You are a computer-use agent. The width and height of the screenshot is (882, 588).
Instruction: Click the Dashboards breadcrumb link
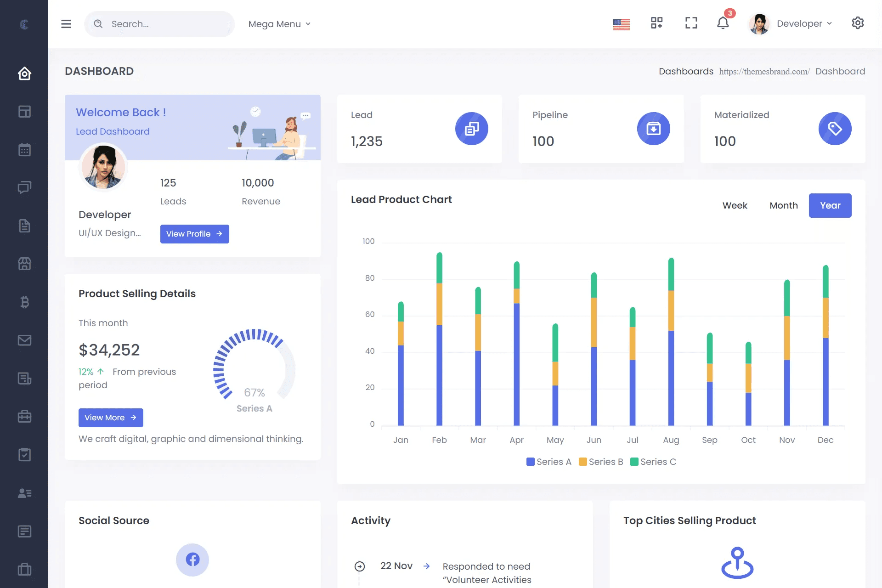686,71
